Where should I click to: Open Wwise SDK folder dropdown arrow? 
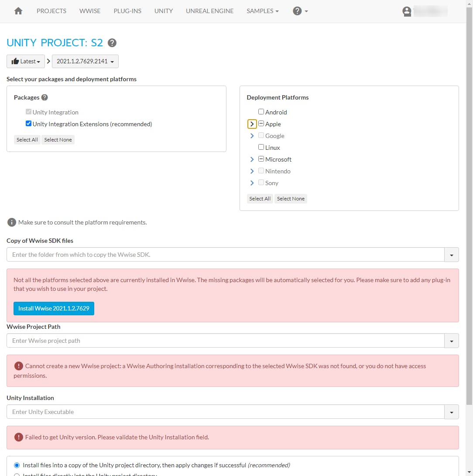pyautogui.click(x=452, y=255)
